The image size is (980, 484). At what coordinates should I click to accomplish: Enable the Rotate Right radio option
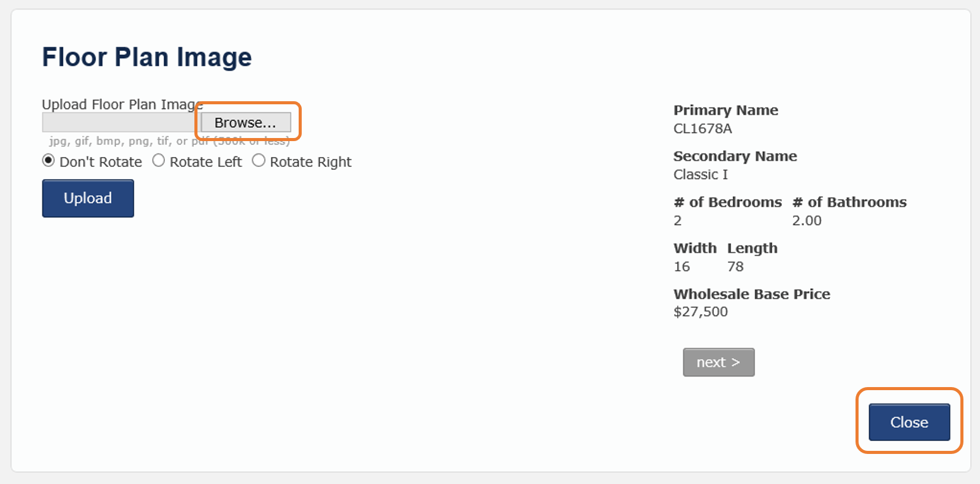pyautogui.click(x=259, y=161)
